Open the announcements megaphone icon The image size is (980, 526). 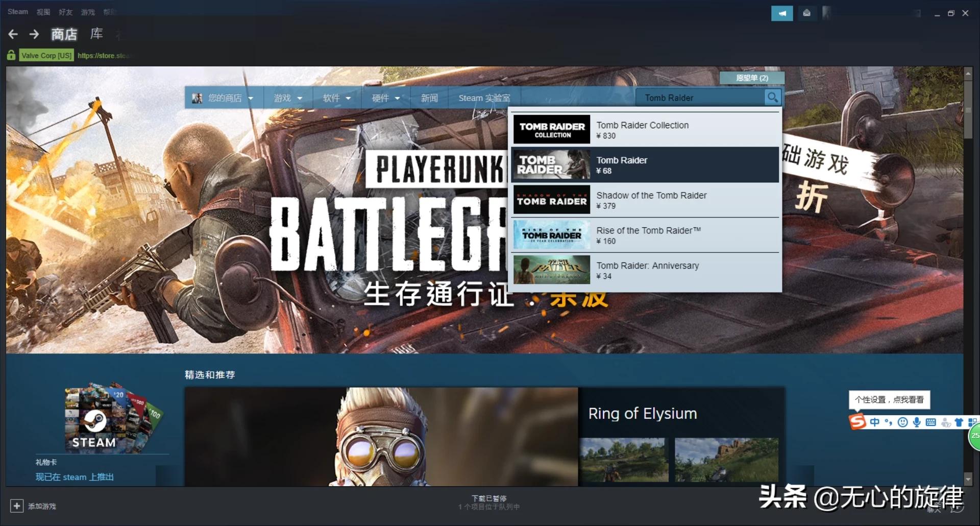[x=782, y=13]
